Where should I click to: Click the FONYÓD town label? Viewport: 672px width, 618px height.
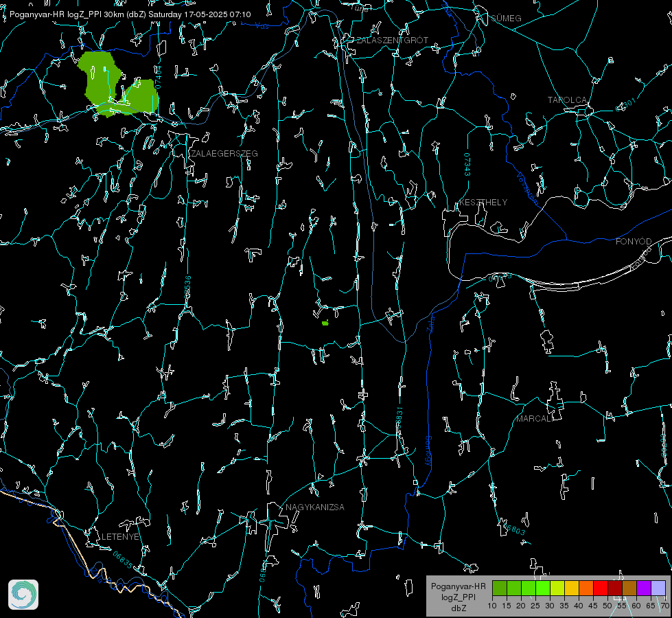click(634, 242)
